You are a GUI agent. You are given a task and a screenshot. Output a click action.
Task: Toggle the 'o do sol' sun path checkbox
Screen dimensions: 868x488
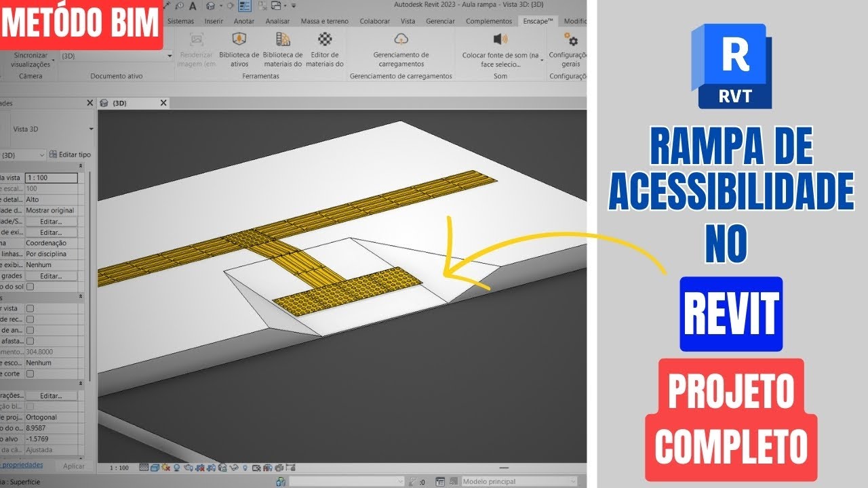pyautogui.click(x=30, y=287)
